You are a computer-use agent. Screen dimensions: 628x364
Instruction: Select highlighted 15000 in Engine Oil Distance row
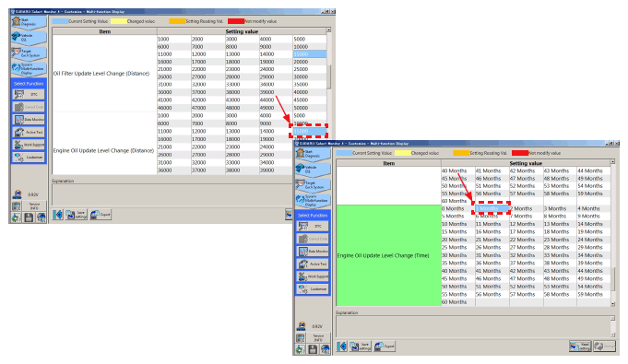(x=309, y=131)
